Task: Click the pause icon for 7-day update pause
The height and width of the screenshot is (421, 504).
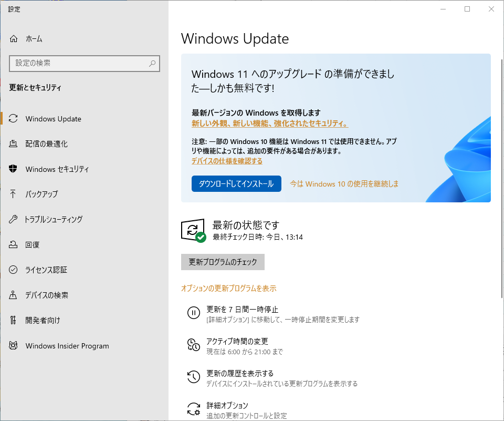Action: point(194,313)
